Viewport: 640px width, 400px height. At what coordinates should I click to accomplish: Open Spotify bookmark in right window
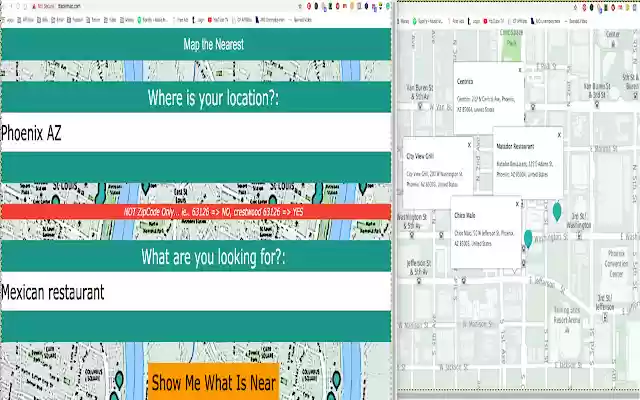(x=428, y=21)
